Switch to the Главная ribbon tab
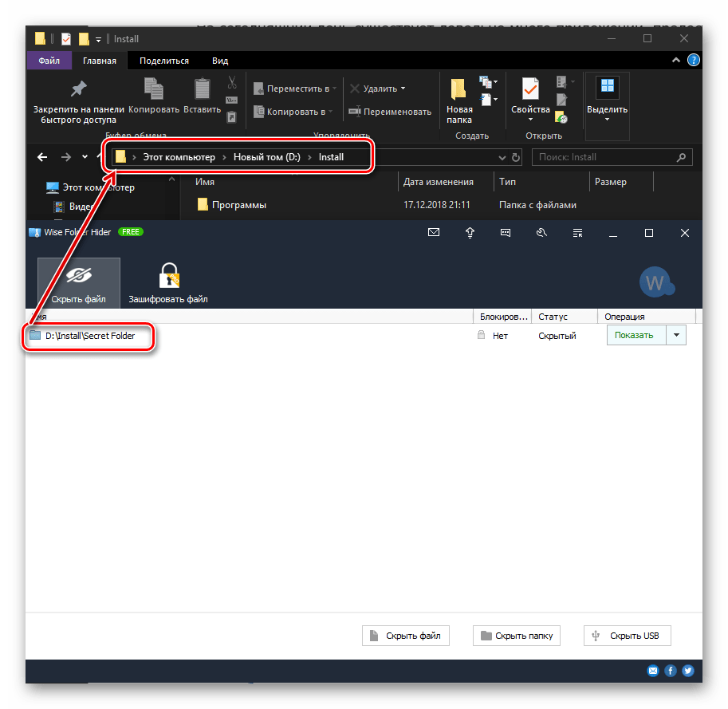The width and height of the screenshot is (728, 709). (100, 61)
